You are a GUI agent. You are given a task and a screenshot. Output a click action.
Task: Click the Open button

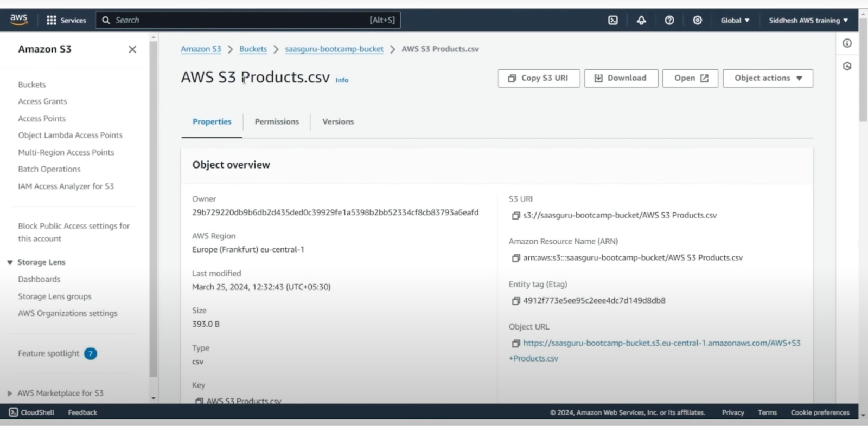pos(690,78)
